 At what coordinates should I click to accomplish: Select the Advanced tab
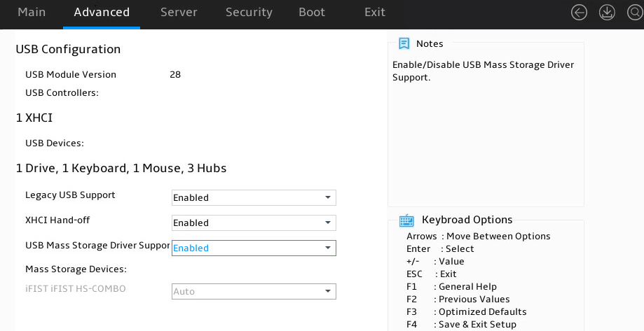pos(102,13)
